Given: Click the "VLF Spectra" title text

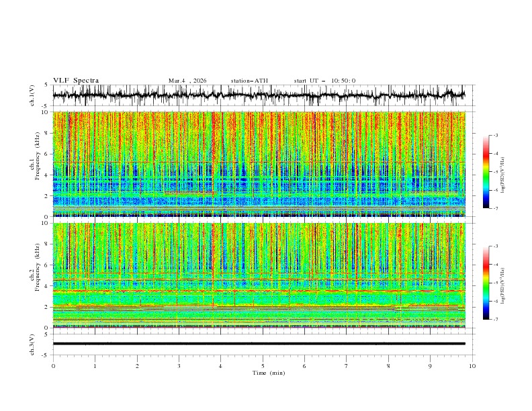Looking at the screenshot, I should click(76, 81).
